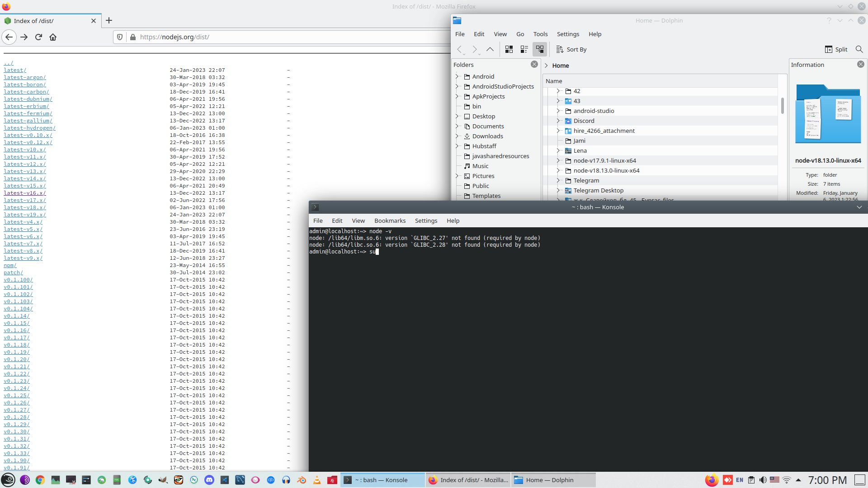Click Firefox home button
This screenshot has height=488, width=868.
[53, 37]
